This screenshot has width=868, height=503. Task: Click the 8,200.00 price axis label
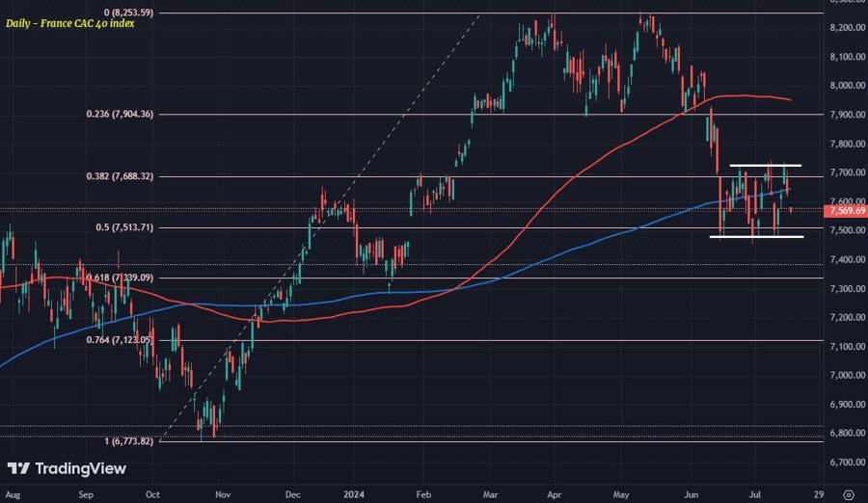pyautogui.click(x=848, y=28)
